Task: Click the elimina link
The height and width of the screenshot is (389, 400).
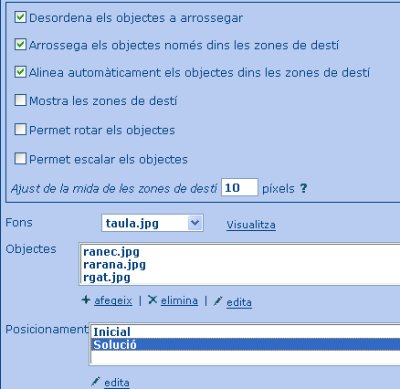Action: click(x=179, y=301)
